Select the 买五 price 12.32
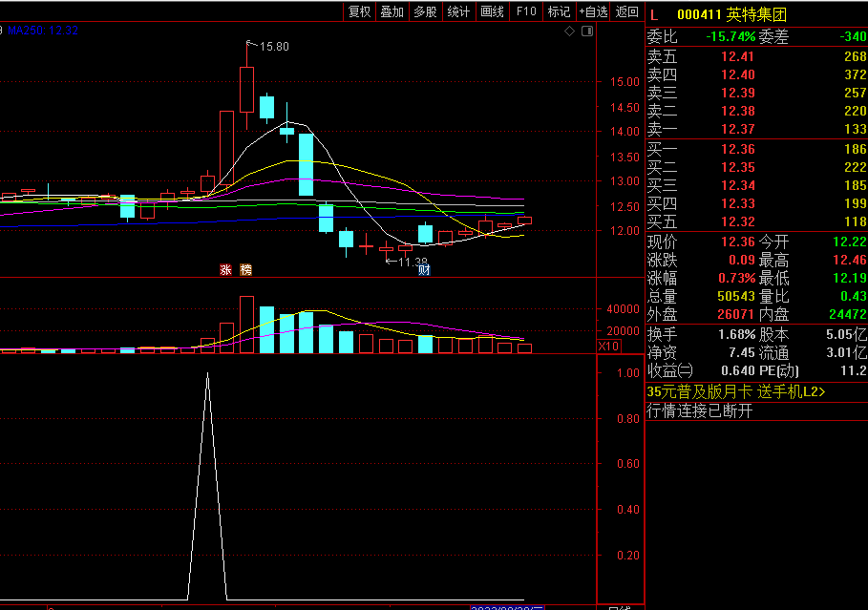 pos(737,222)
